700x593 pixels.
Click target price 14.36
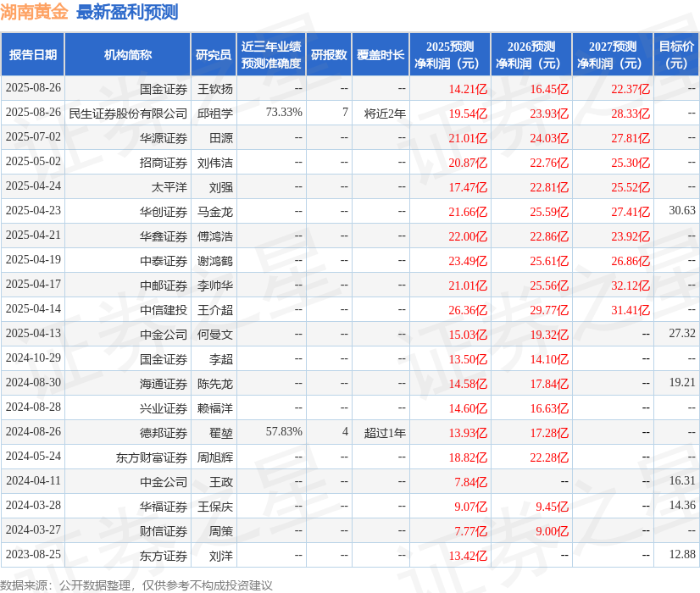(682, 505)
